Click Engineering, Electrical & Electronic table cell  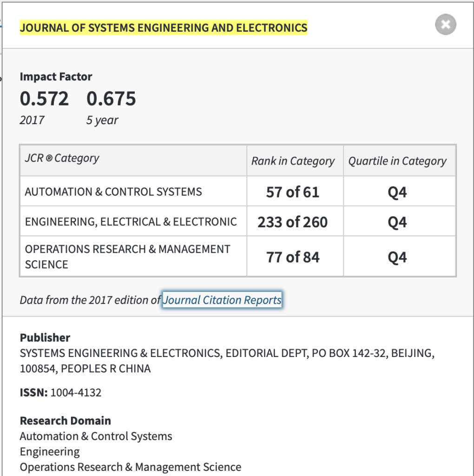pos(131,222)
